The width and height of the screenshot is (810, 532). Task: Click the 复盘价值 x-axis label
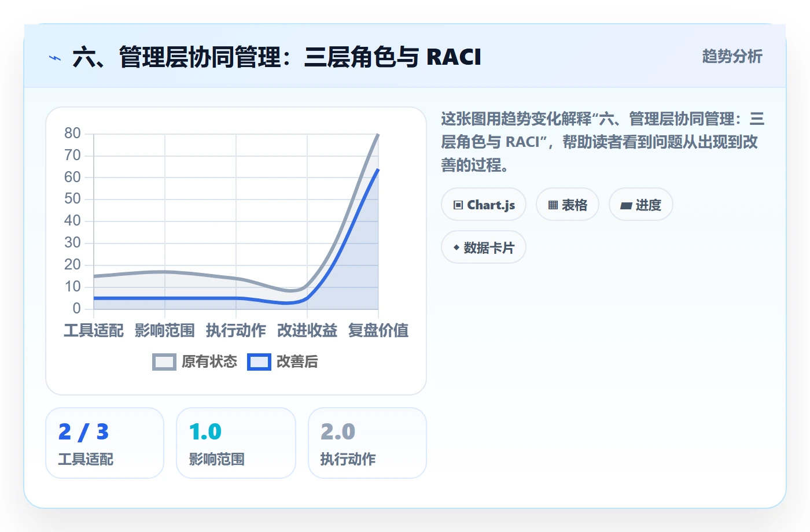tap(378, 330)
